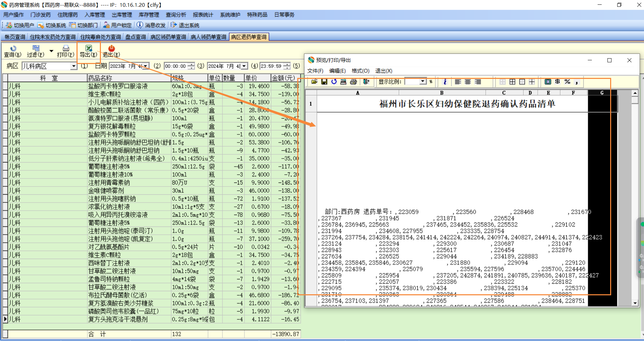Apply align-left in preview toolbar
The width and height of the screenshot is (644, 341).
point(458,82)
